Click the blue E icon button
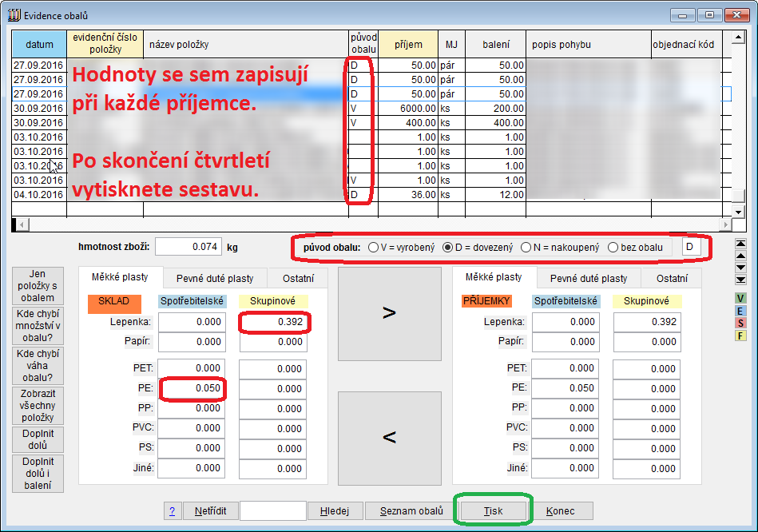Screen dimensions: 758x532 tap(740, 311)
